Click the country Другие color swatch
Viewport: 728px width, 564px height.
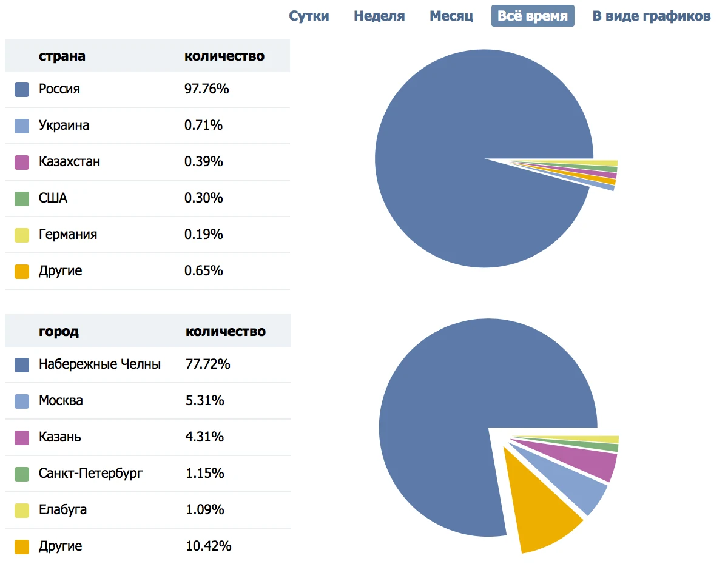tap(22, 272)
